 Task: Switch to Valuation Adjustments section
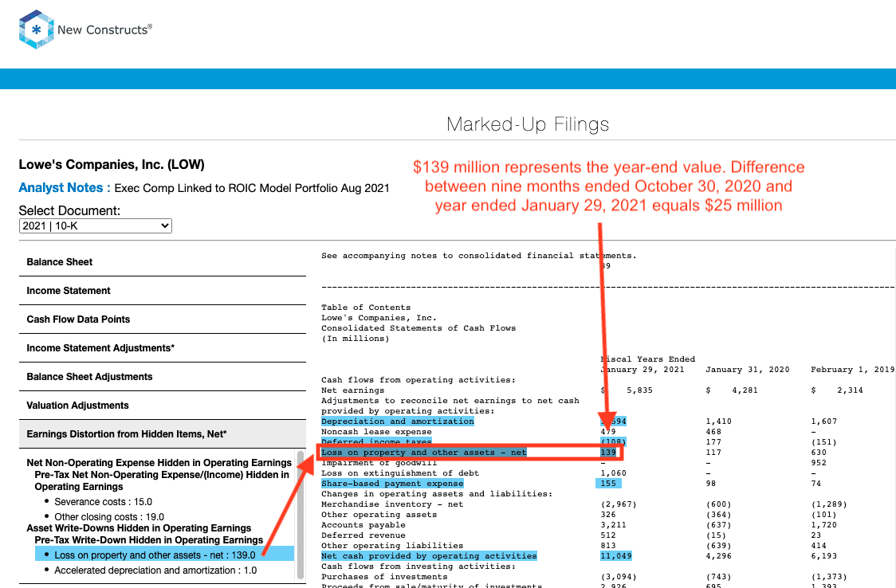[x=163, y=406]
